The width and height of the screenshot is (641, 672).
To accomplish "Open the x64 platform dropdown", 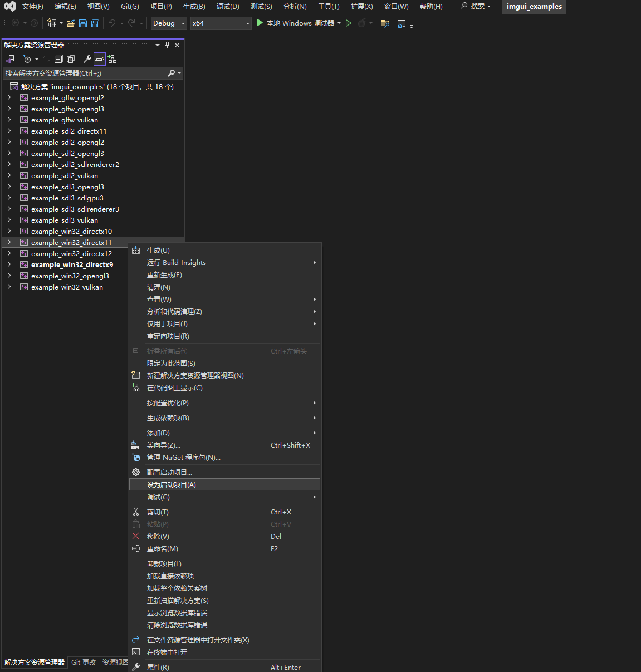I will click(221, 23).
